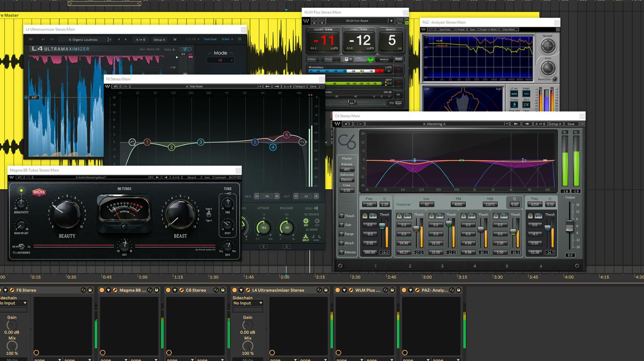Toggle the Magma BB device activator

click(102, 290)
